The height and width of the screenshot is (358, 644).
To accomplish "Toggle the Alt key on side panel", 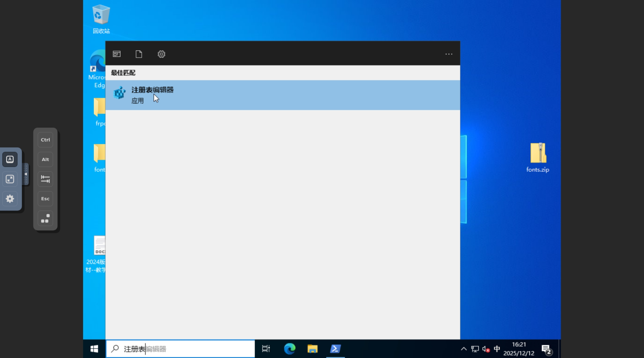I will (45, 159).
